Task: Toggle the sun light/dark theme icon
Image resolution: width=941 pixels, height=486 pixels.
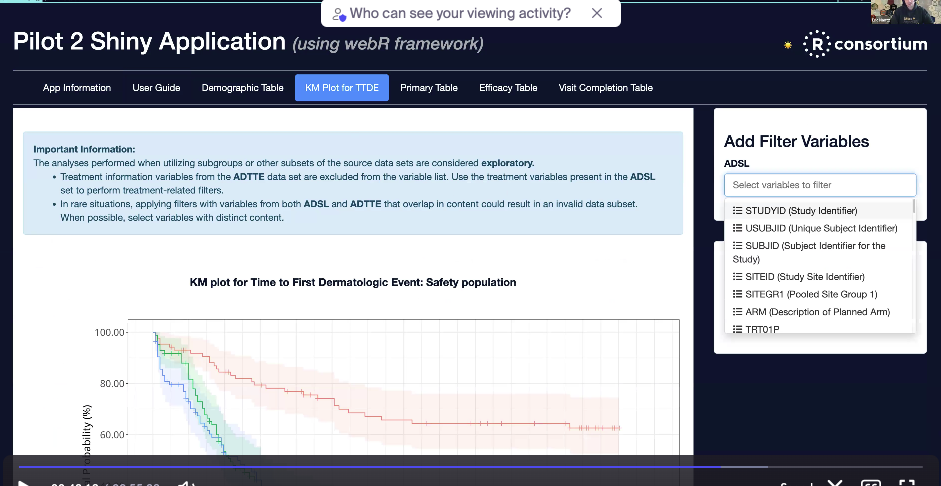Action: (788, 45)
